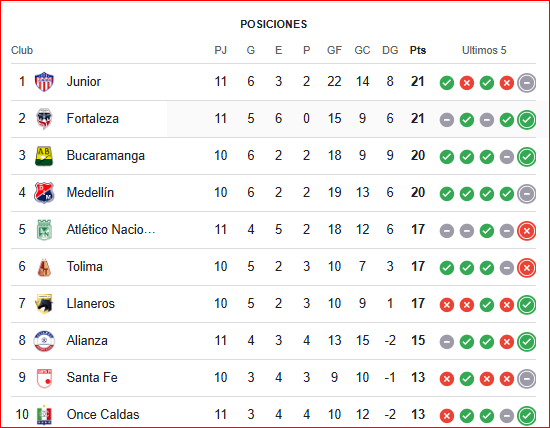Select the DG column header
The height and width of the screenshot is (428, 550).
390,50
